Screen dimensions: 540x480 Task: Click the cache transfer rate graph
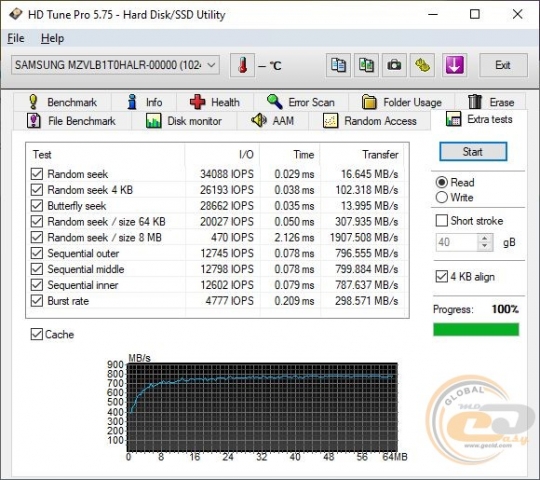coord(262,407)
